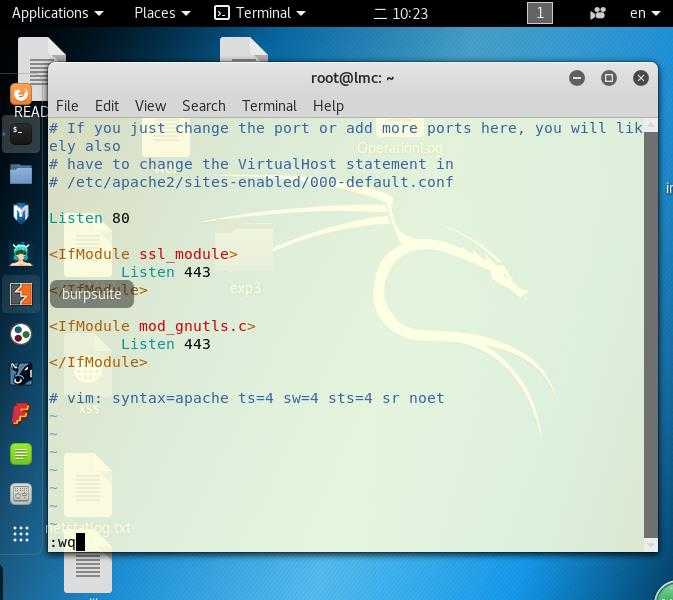Launch Burp Suite from the dock
Image resolution: width=673 pixels, height=600 pixels.
tap(21, 294)
